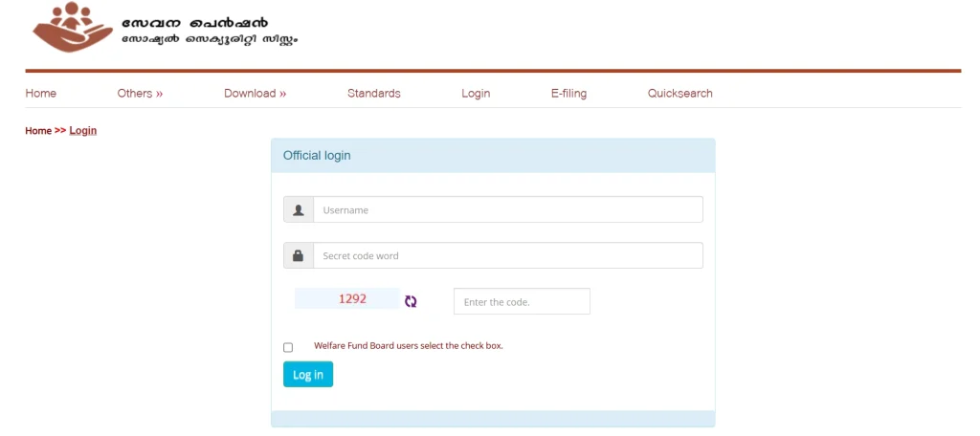Refresh the captcha code
The image size is (980, 436).
pyautogui.click(x=411, y=301)
